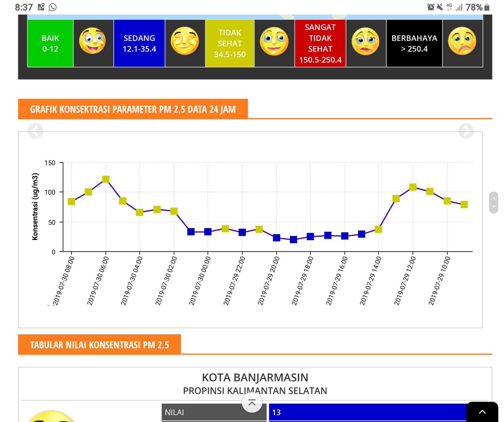
Task: Click the chart data point at 2019-07-29 20:00
Action: pos(276,238)
